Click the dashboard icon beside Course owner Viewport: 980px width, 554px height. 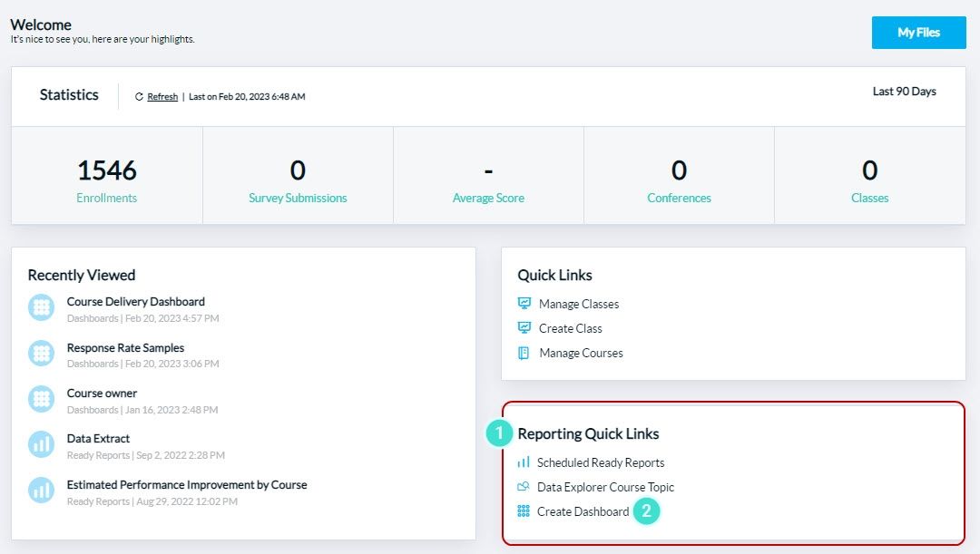point(40,399)
